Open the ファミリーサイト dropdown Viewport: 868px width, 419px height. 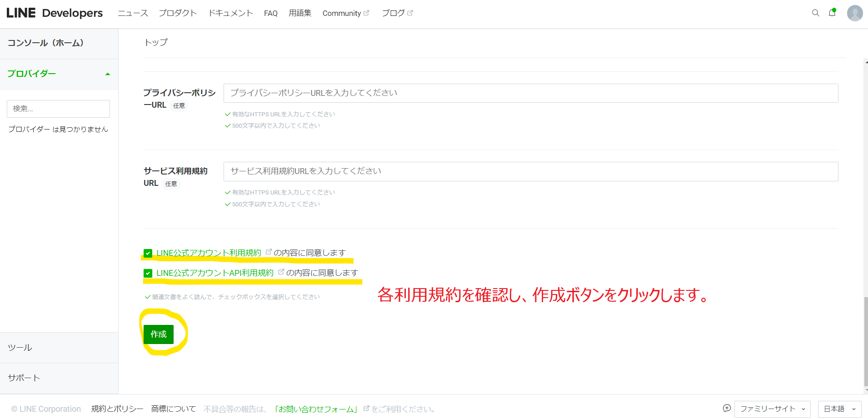coord(772,409)
